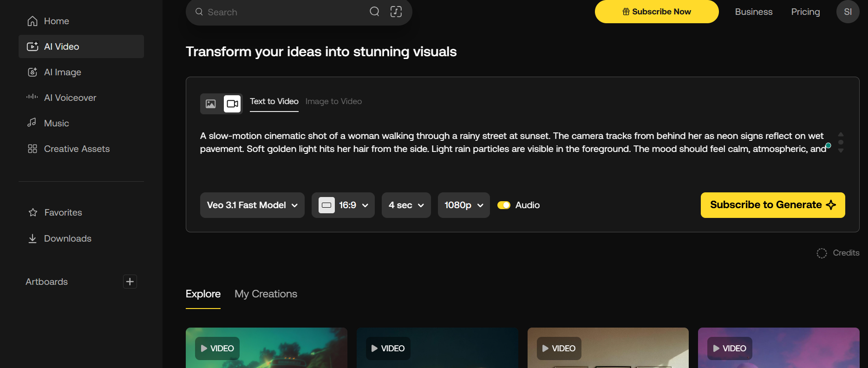The height and width of the screenshot is (368, 868).
Task: Toggle the Audio switch off
Action: (x=504, y=205)
